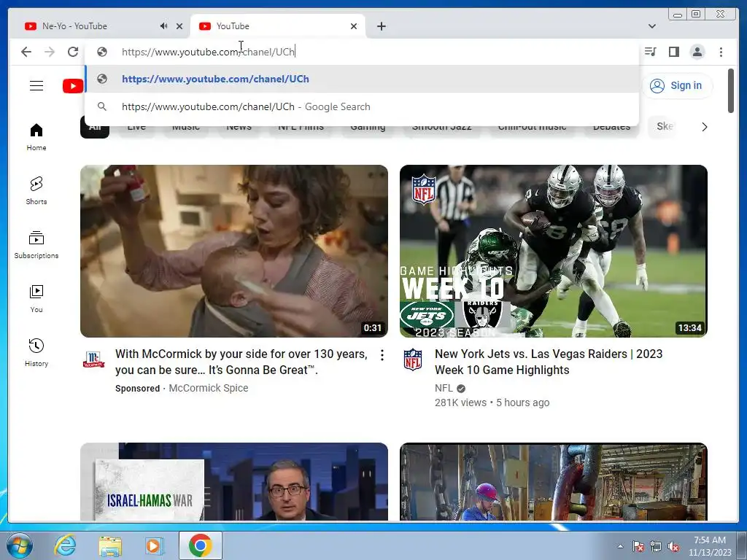Open the McCormick ad three-dot options menu

(382, 355)
